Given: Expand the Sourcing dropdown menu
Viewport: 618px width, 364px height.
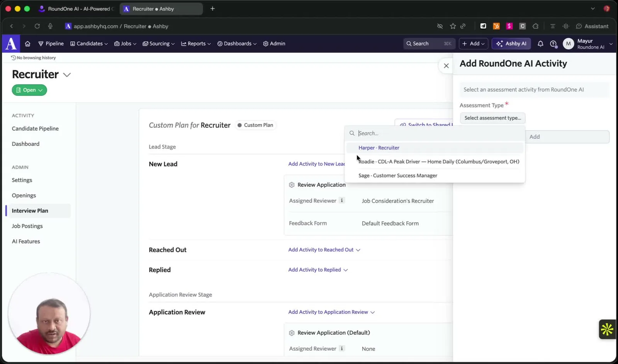Looking at the screenshot, I should click(158, 44).
